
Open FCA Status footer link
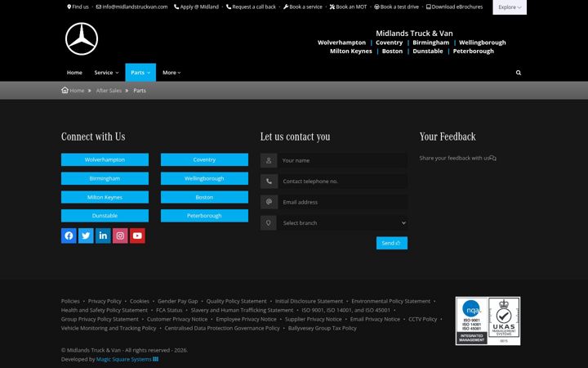(169, 310)
